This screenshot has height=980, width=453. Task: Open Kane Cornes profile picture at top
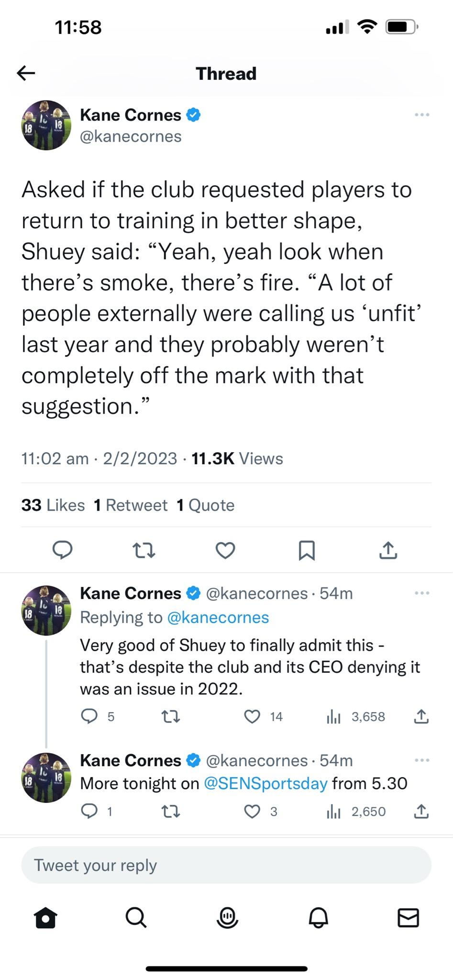point(46,125)
